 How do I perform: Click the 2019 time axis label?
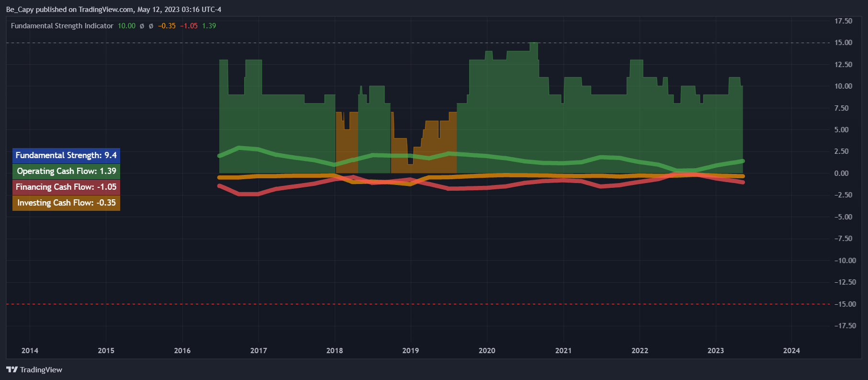[x=411, y=351]
